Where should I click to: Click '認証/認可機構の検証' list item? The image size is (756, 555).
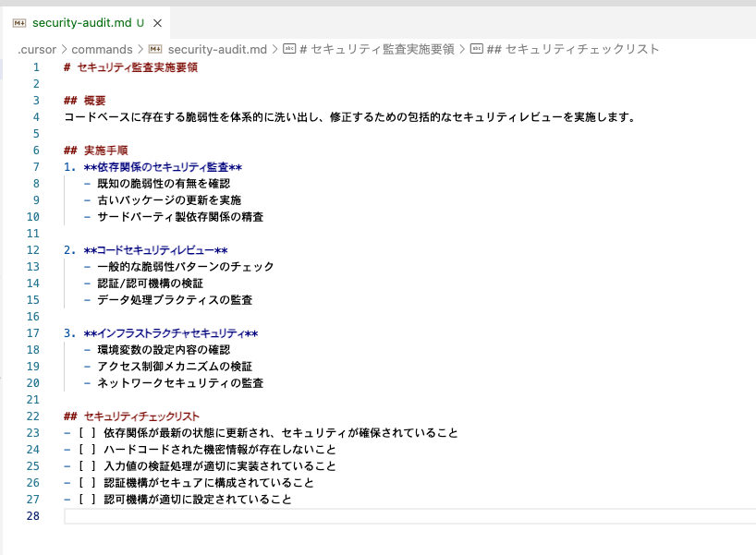[x=151, y=284]
